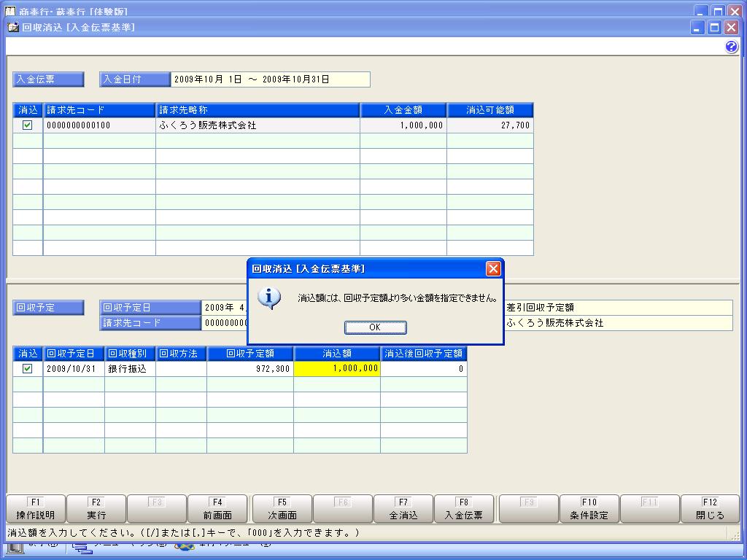Go back with F4 前画面

[x=217, y=508]
